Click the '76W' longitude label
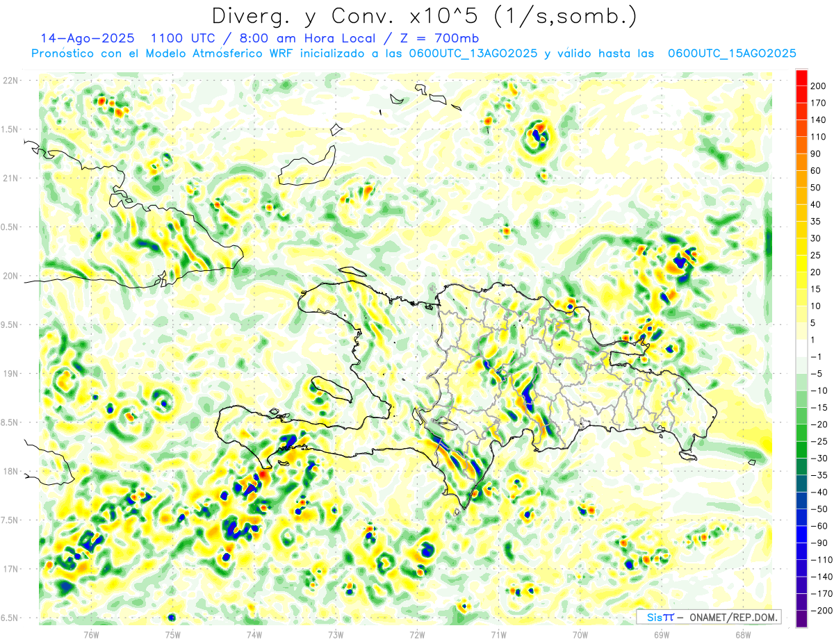Image resolution: width=834 pixels, height=644 pixels. pyautogui.click(x=91, y=635)
